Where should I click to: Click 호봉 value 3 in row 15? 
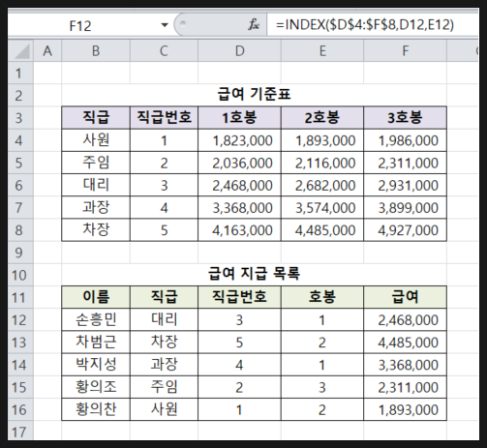(x=322, y=387)
